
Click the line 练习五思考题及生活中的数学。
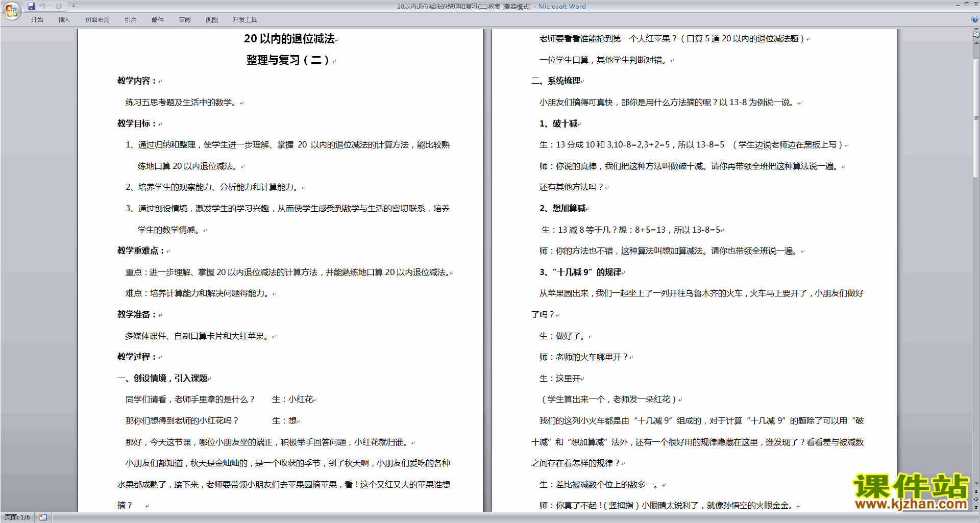click(182, 103)
